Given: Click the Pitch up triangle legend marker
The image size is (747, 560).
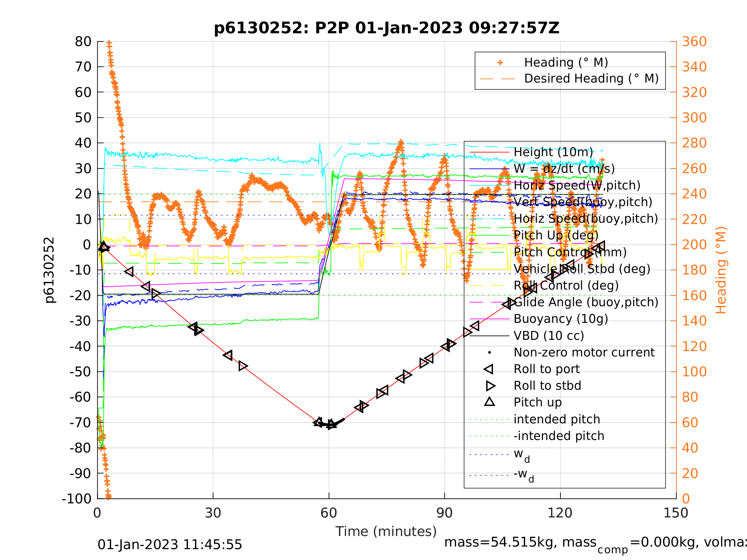Looking at the screenshot, I should click(489, 402).
